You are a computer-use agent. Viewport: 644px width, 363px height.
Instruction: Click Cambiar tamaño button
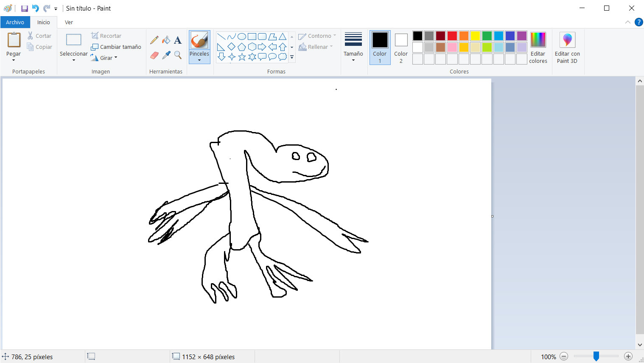click(x=116, y=47)
